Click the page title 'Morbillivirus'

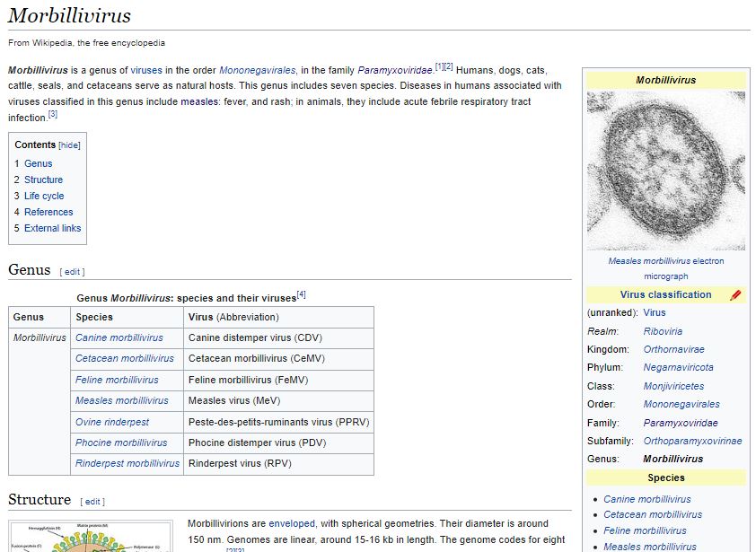[x=69, y=15]
